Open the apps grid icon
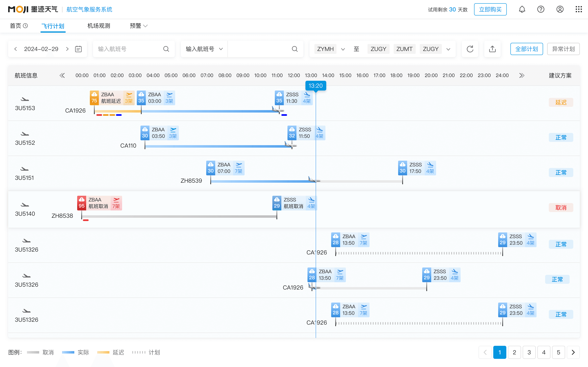Viewport: 588px width, 367px height. [x=579, y=9]
